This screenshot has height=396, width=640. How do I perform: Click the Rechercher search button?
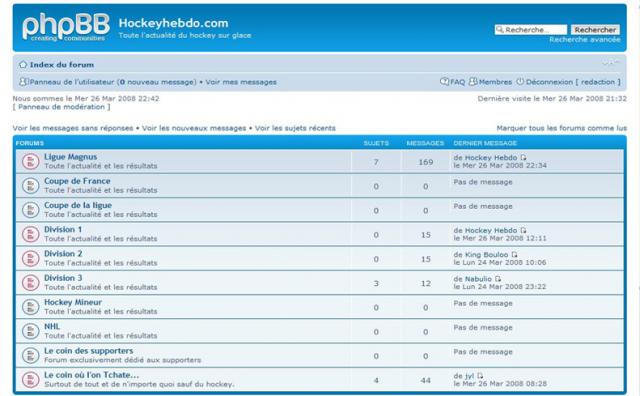595,30
